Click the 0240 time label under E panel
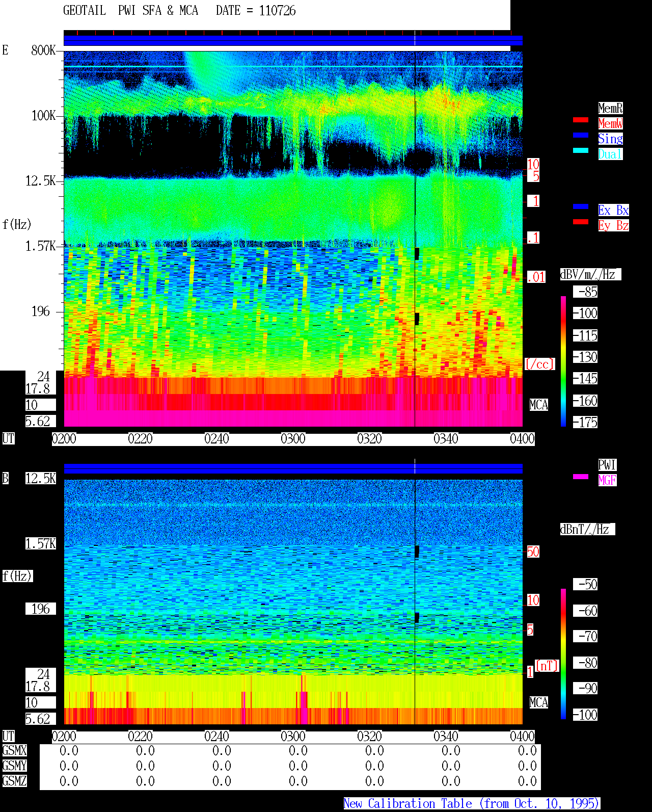Image resolution: width=652 pixels, height=812 pixels. click(x=217, y=438)
